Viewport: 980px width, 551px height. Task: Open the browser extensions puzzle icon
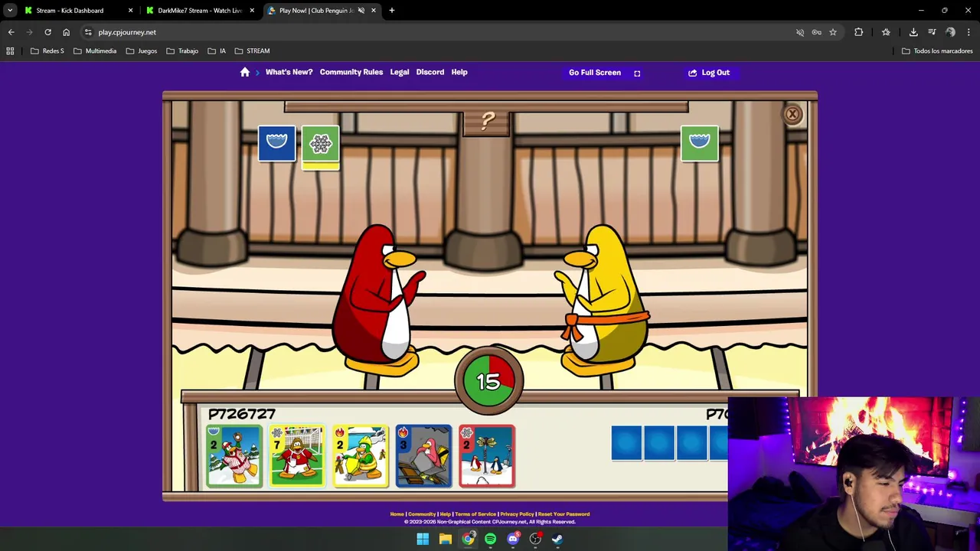858,32
